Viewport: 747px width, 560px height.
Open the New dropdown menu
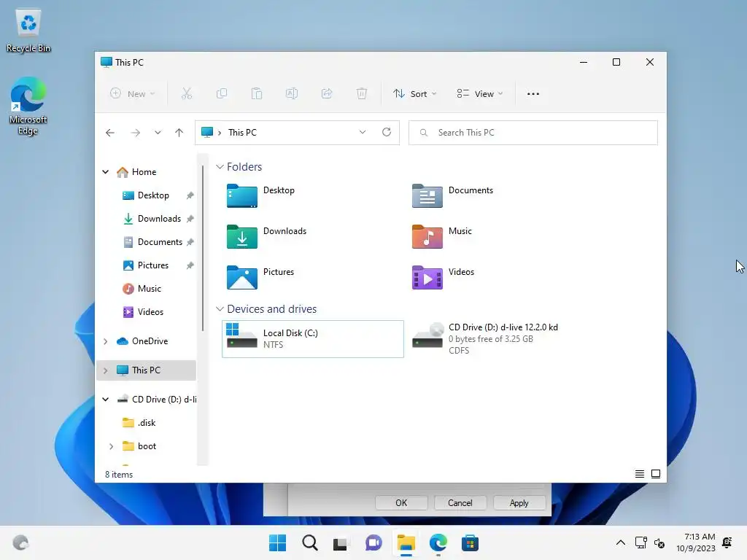[133, 94]
